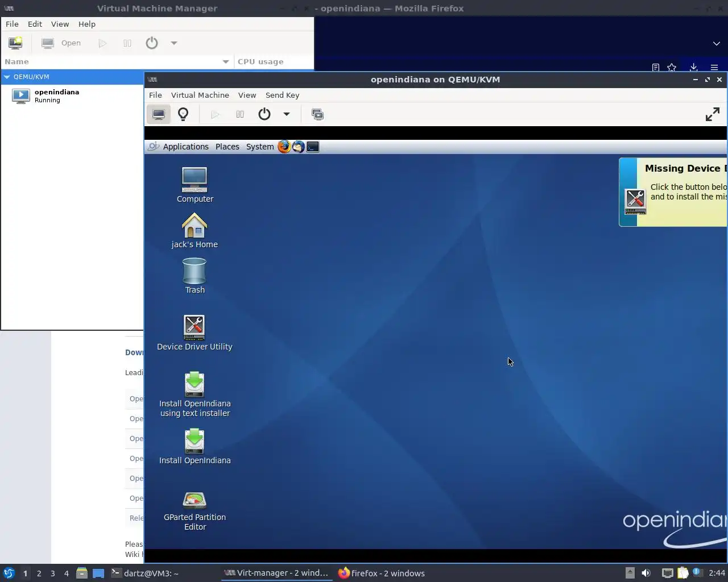The image size is (728, 582).
Task: Launch the terminal from the guest panel
Action: tap(313, 147)
